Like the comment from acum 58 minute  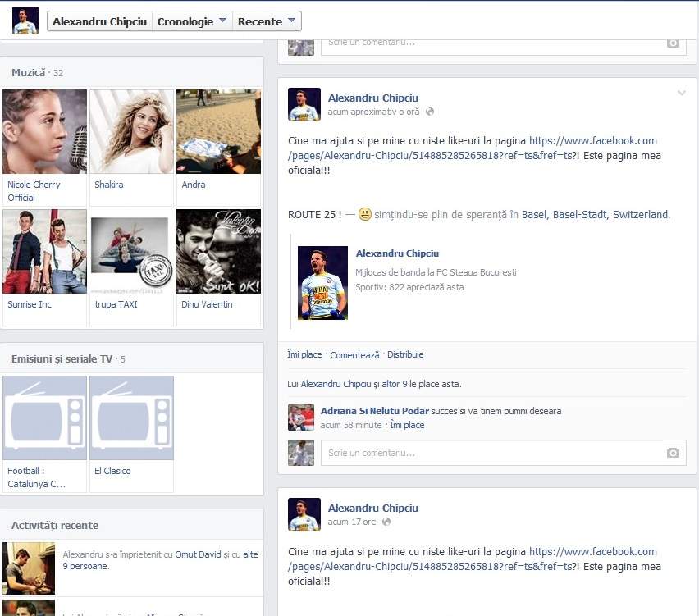[407, 425]
